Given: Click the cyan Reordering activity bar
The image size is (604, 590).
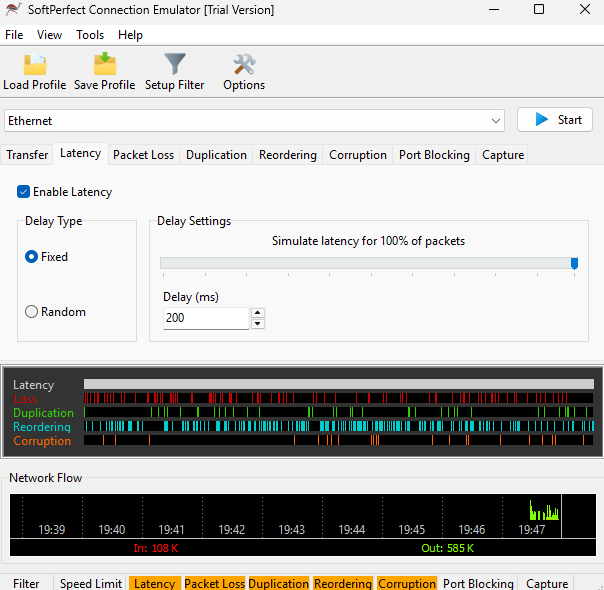Looking at the screenshot, I should point(339,426).
